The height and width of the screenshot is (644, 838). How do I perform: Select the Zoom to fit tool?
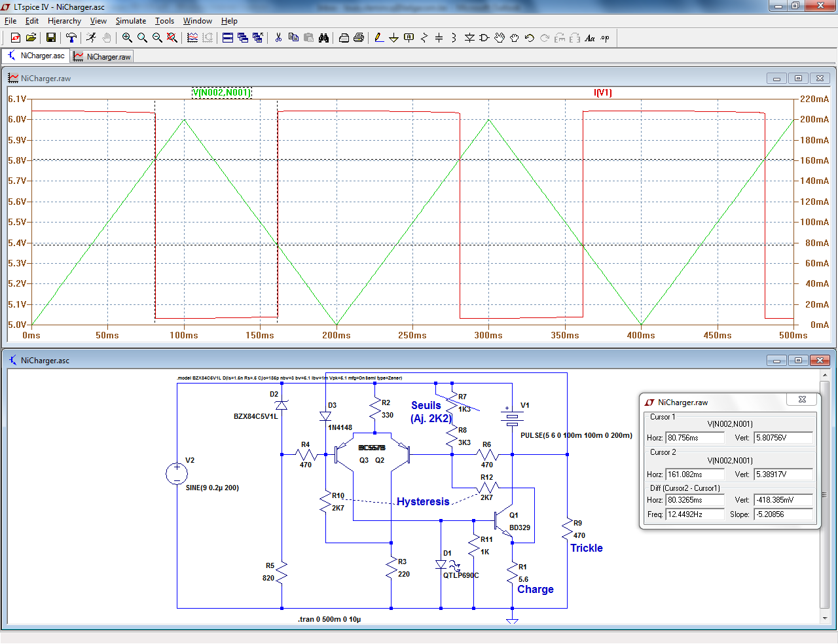click(x=172, y=38)
